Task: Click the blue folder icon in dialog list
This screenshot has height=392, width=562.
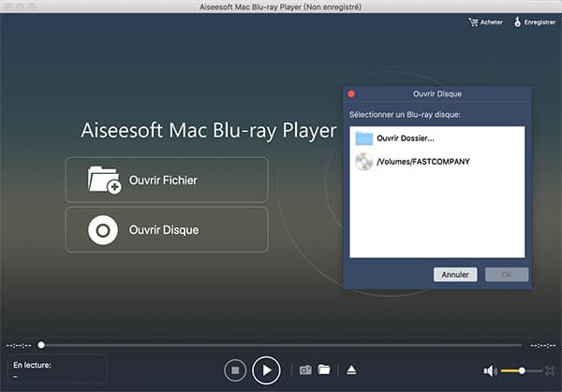Action: 363,138
